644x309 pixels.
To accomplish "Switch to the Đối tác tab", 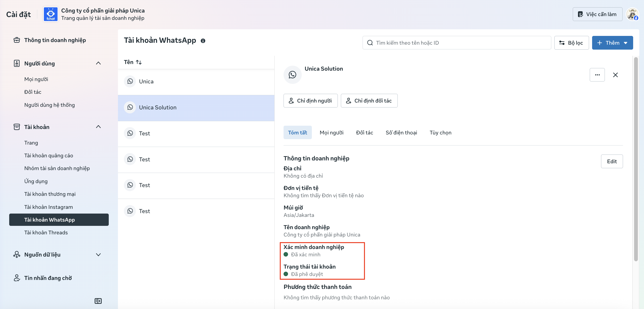I will (364, 133).
